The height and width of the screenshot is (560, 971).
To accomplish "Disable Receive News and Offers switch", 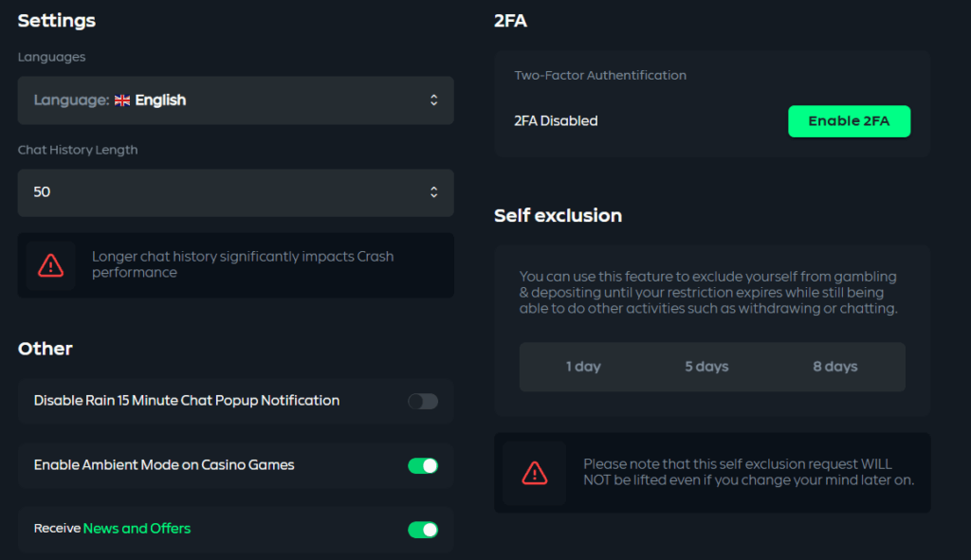I will click(423, 530).
